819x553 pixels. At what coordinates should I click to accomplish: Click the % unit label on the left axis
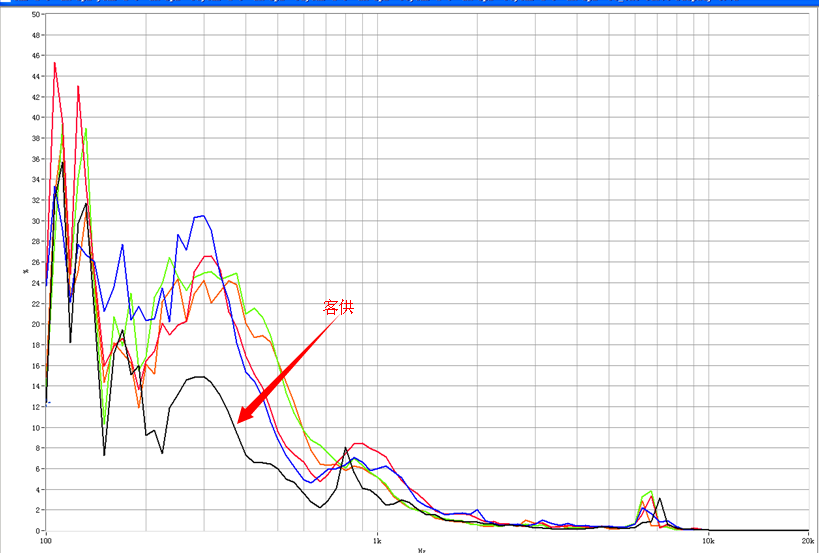[26, 272]
